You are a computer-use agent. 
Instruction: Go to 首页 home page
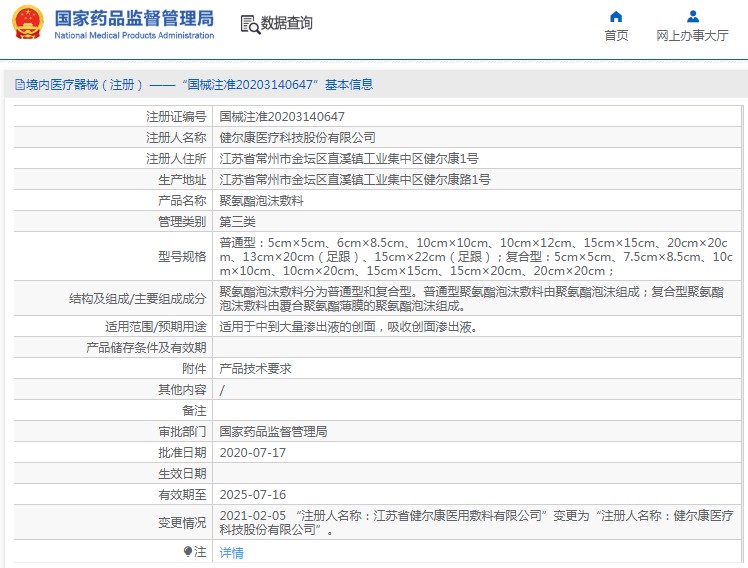point(616,35)
